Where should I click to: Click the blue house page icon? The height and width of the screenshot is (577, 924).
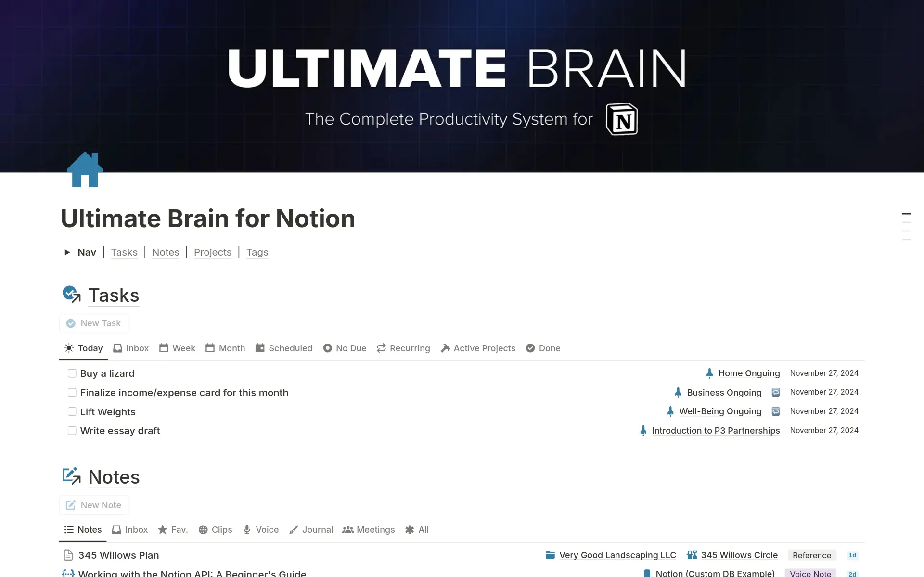coord(85,169)
